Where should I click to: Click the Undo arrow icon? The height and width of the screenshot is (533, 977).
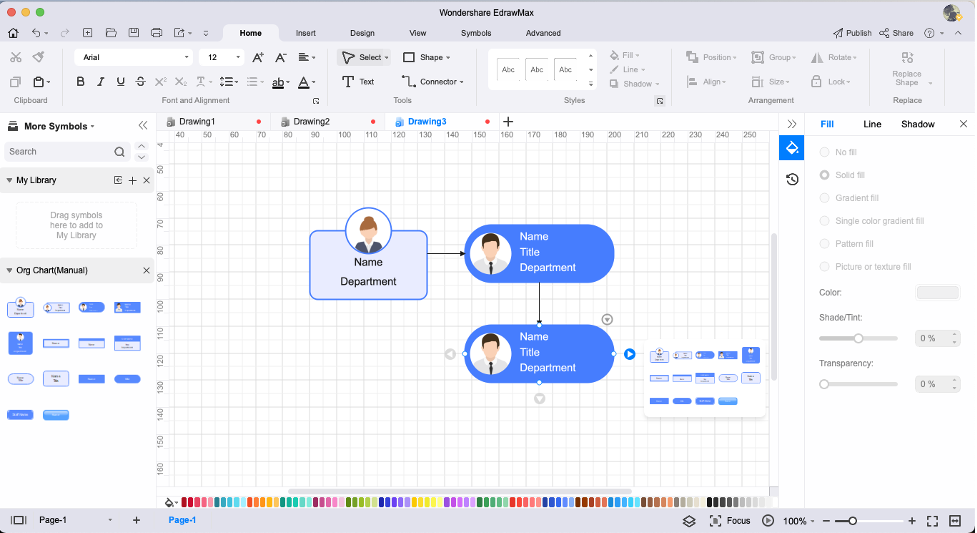[x=36, y=33]
